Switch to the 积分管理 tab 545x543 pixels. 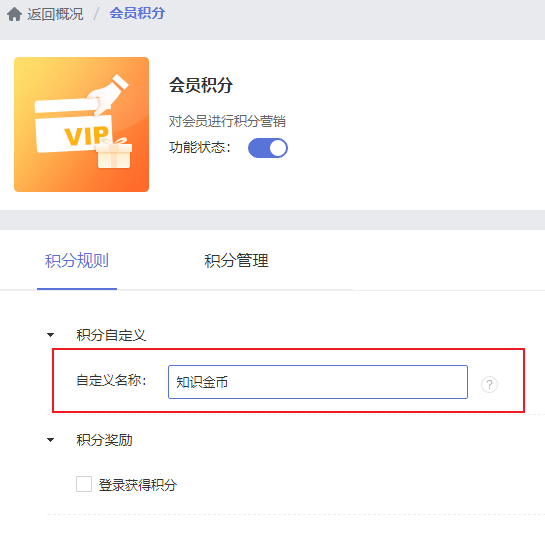(236, 261)
